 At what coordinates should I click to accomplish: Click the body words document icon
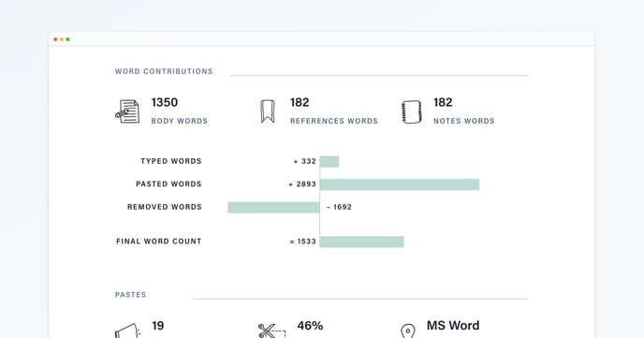coord(127,111)
